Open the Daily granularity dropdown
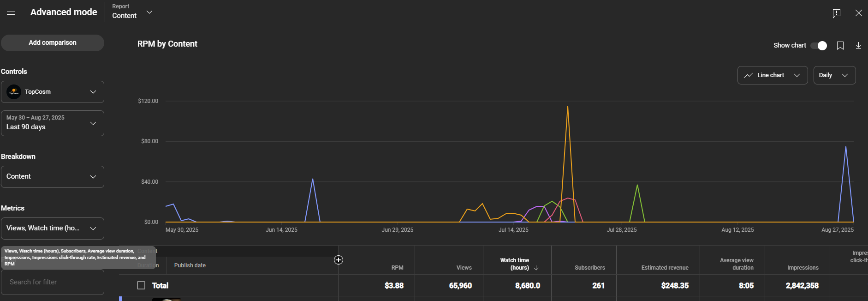This screenshot has width=868, height=301. 834,75
